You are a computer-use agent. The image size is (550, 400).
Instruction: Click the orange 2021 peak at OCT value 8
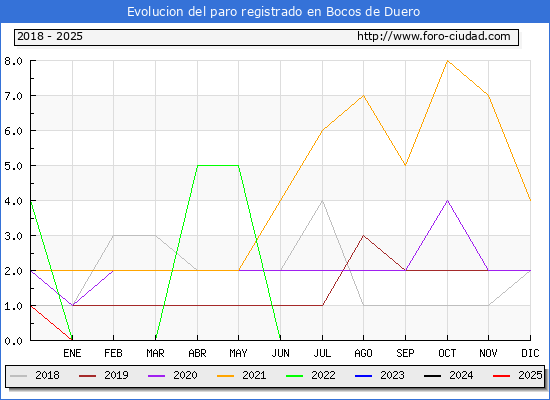pos(447,61)
